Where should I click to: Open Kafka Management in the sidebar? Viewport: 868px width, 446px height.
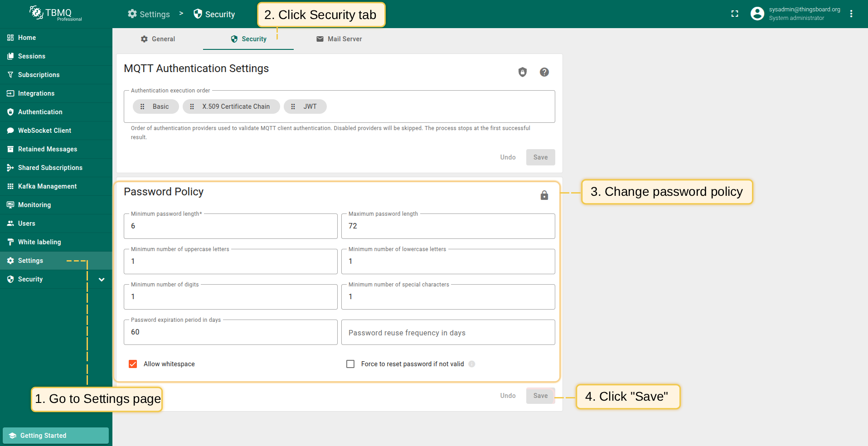[47, 186]
